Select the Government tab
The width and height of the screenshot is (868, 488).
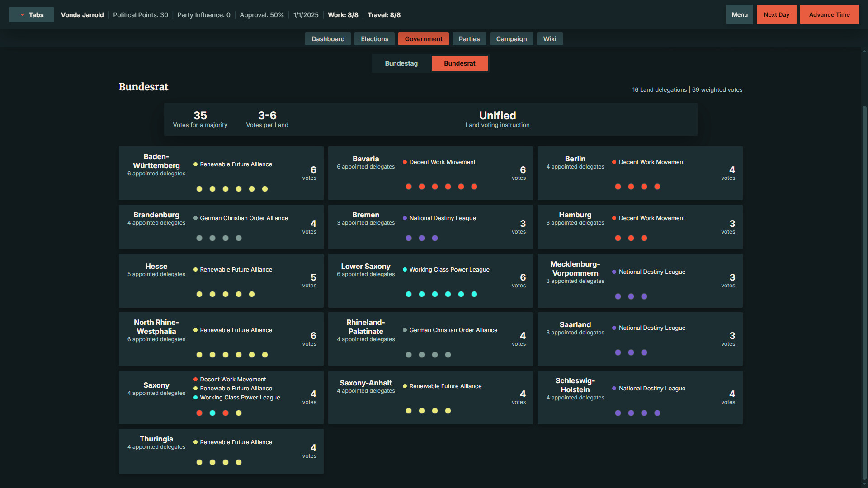pos(423,39)
